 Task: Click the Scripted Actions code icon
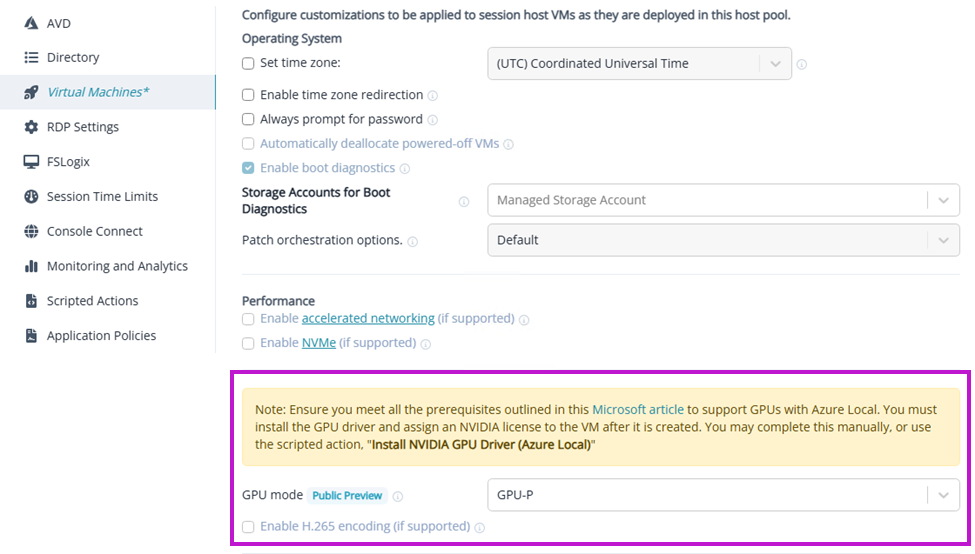coord(31,301)
